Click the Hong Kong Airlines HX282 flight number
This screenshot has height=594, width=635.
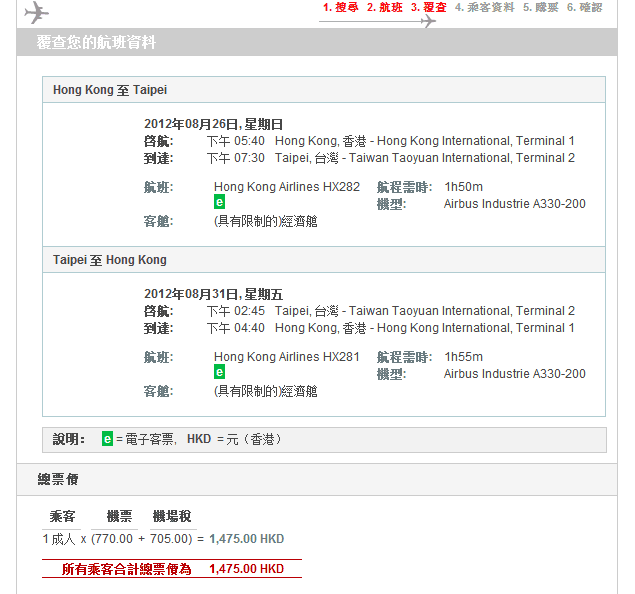(x=286, y=187)
